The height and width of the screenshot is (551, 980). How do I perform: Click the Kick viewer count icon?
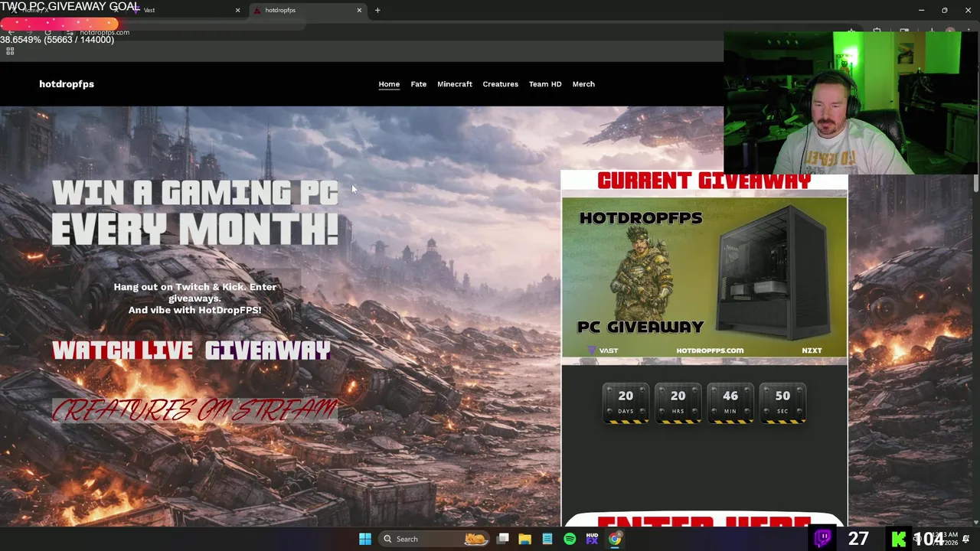899,539
